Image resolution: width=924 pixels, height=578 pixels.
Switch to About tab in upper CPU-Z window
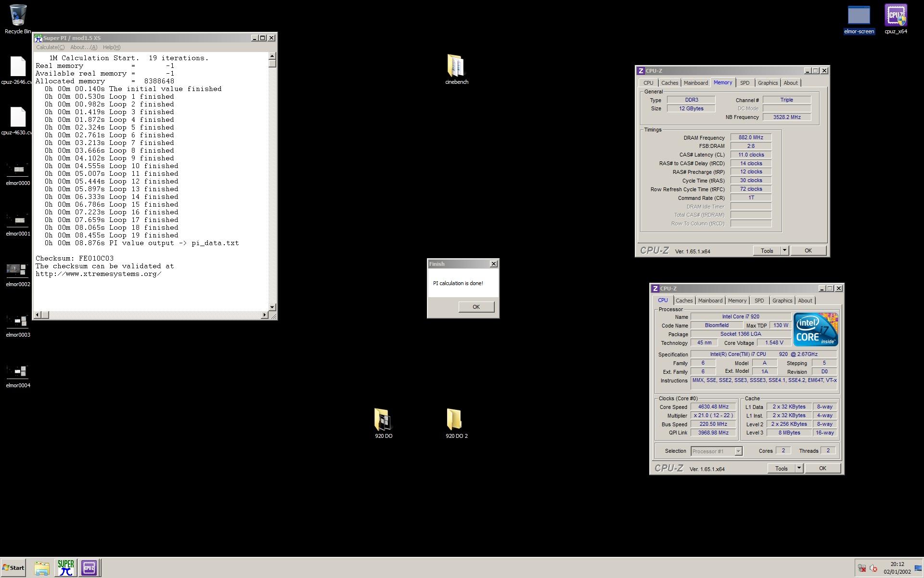[791, 83]
